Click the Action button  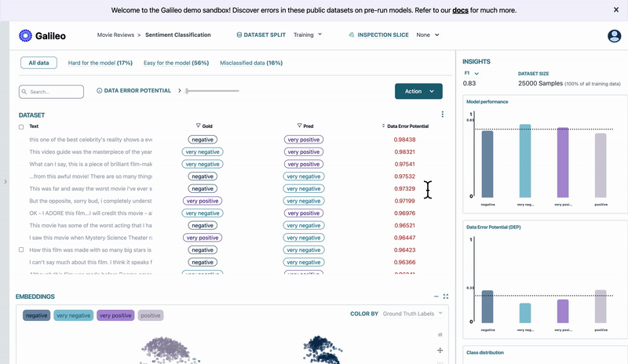(418, 91)
